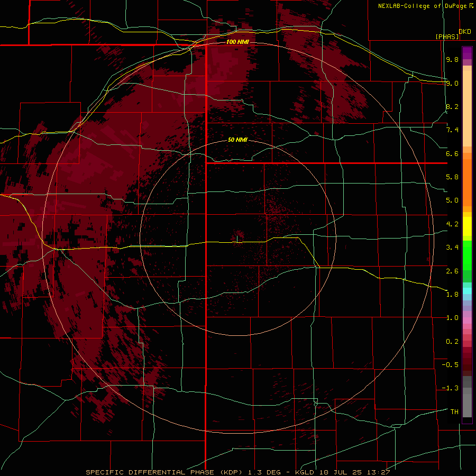Click the 3.4 legend value
This screenshot has height=476, width=476.
(x=452, y=248)
